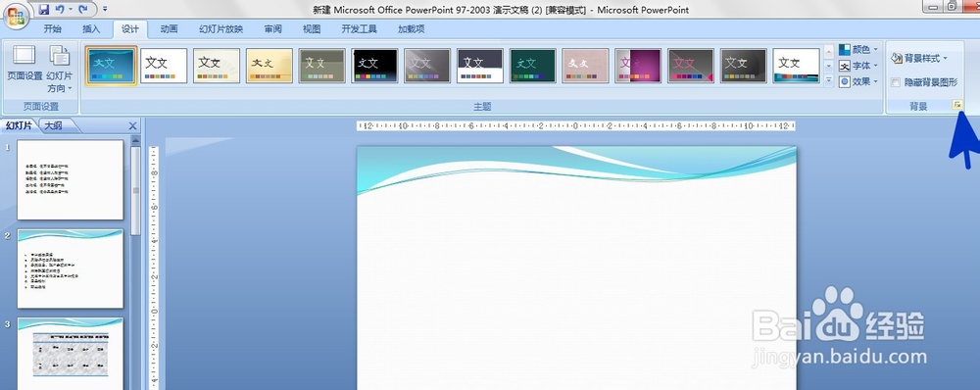The width and height of the screenshot is (980, 390).
Task: Click the Undo icon
Action: pos(60,10)
